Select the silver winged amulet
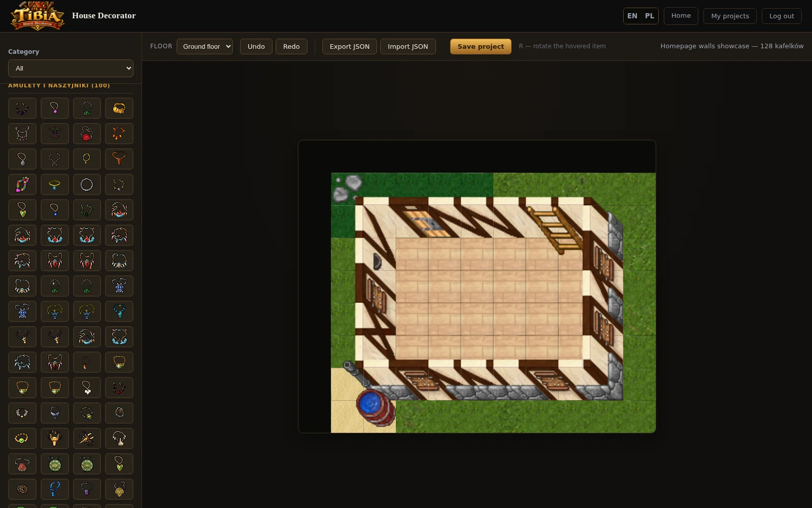Image resolution: width=812 pixels, height=508 pixels. (22, 413)
